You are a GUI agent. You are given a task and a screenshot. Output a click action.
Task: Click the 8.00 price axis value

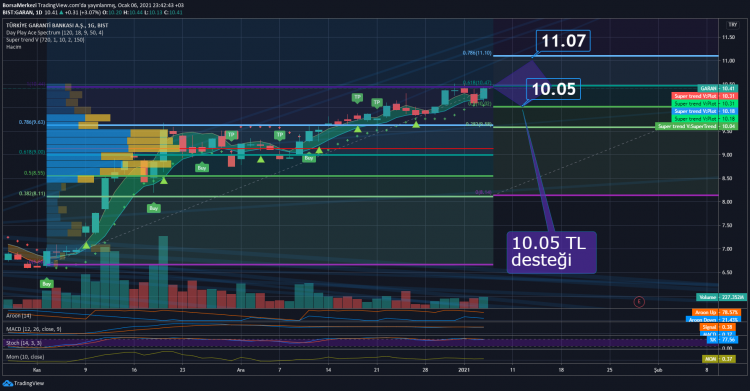click(727, 202)
